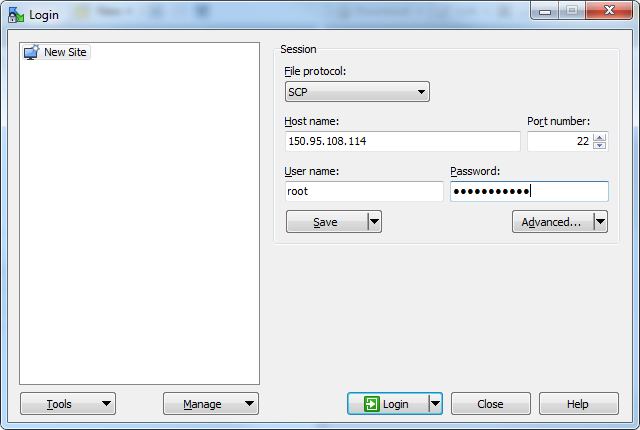Click the green arrow Login icon
640x430 pixels.
tap(371, 404)
